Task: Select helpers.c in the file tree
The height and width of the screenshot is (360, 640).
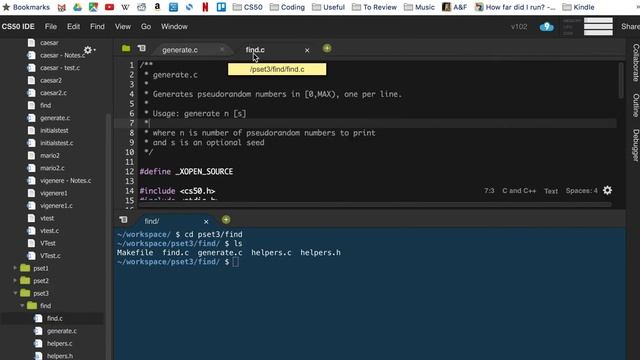Action: click(x=60, y=344)
